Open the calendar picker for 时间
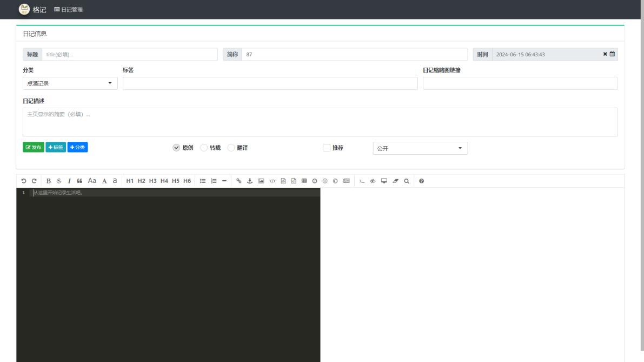Viewport: 644px width, 362px height. 613,54
